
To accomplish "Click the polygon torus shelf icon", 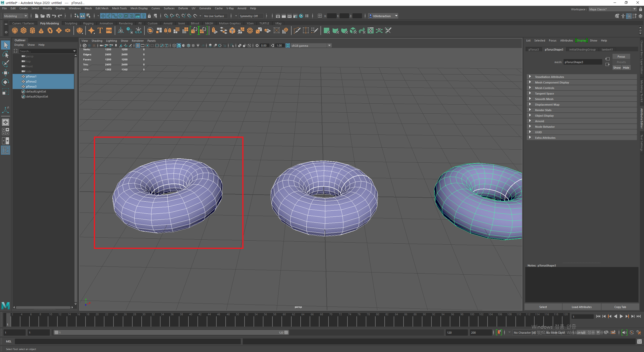I will (50, 31).
